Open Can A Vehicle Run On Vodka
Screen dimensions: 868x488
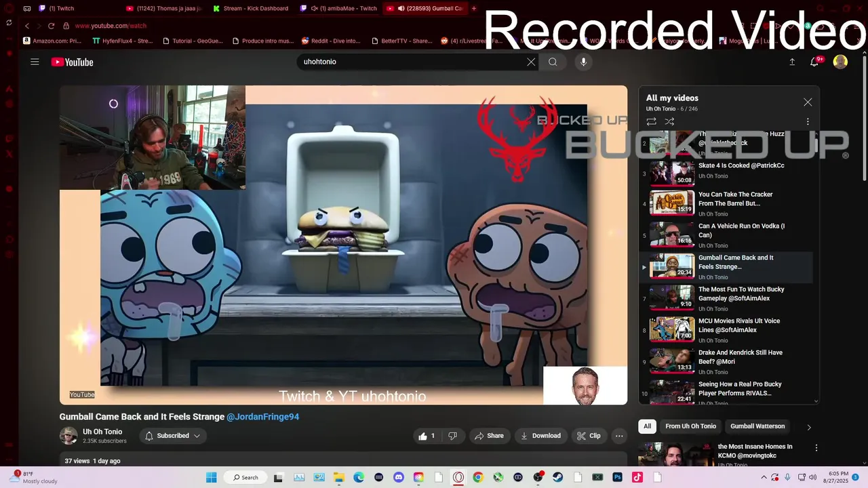[x=726, y=235]
